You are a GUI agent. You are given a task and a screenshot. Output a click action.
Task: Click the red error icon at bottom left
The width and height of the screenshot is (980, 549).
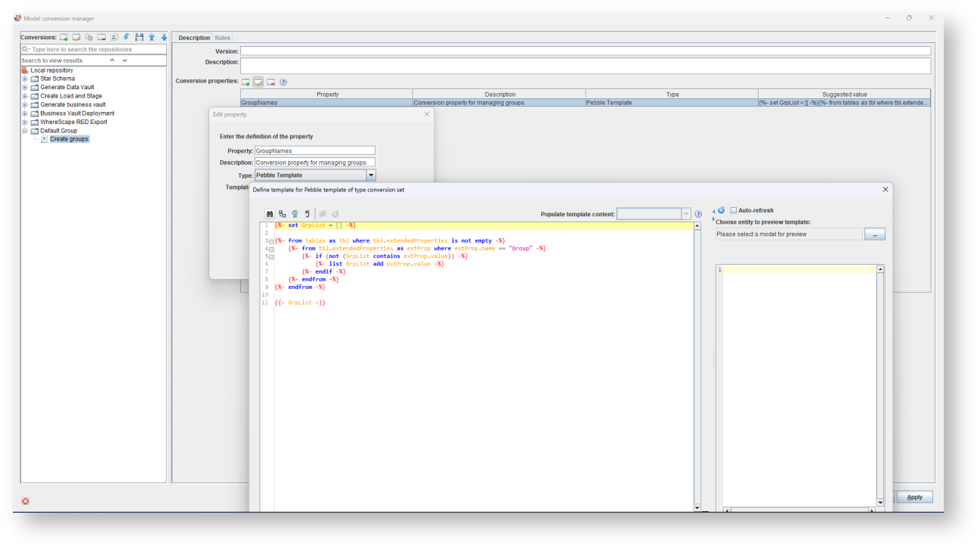(25, 501)
